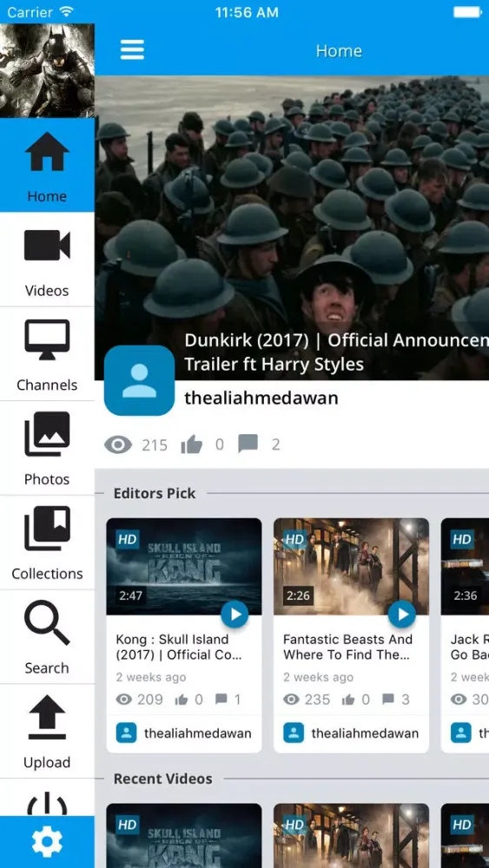Open thealiahmedawan on the Kong card

click(198, 733)
